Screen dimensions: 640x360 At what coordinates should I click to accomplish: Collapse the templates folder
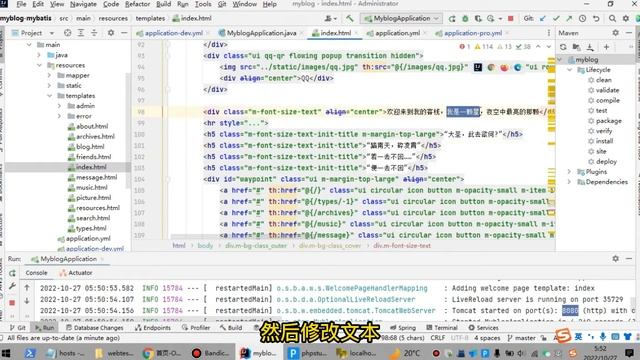click(49, 96)
